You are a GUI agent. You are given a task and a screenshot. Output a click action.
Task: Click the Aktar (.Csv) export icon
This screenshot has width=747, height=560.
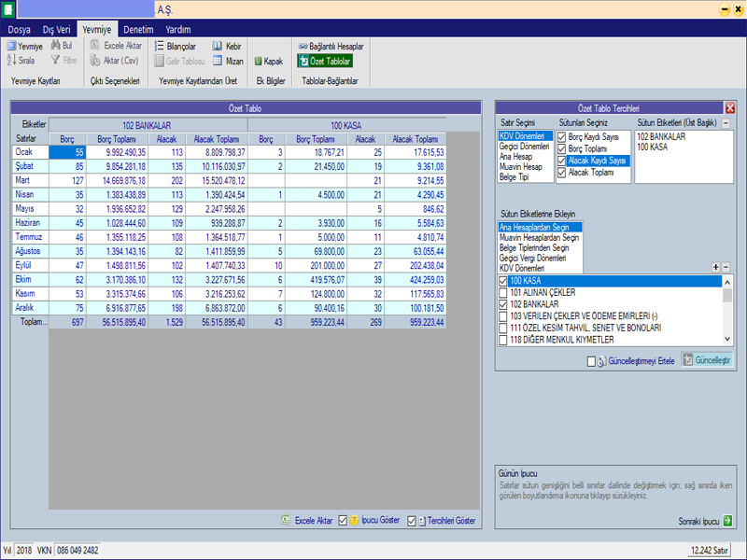[x=95, y=61]
